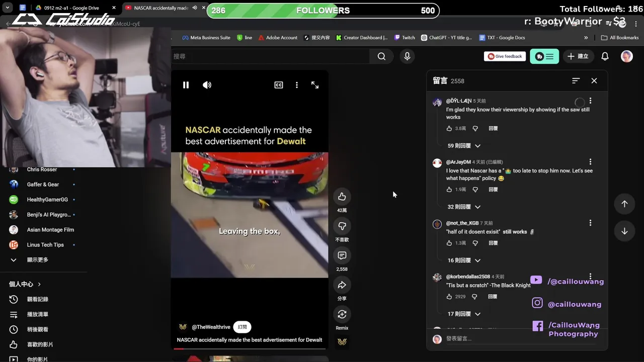Reply to the @DYL-LÆN comment

493,128
